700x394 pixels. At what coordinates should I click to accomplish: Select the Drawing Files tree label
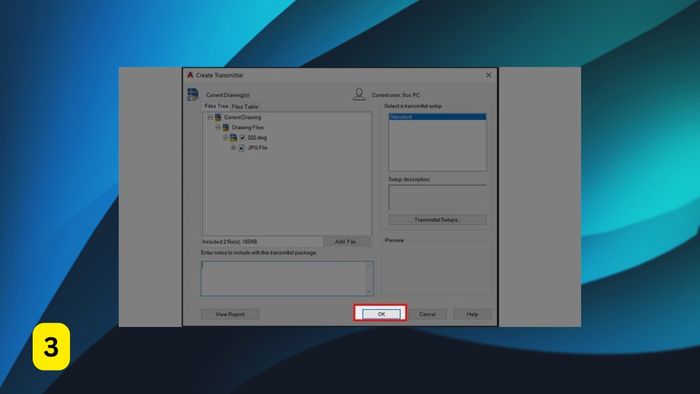click(248, 128)
